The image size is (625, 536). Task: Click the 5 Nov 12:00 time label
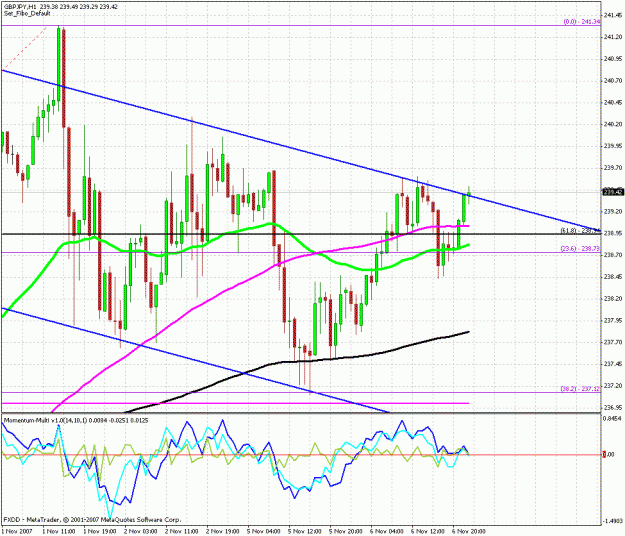tap(305, 531)
